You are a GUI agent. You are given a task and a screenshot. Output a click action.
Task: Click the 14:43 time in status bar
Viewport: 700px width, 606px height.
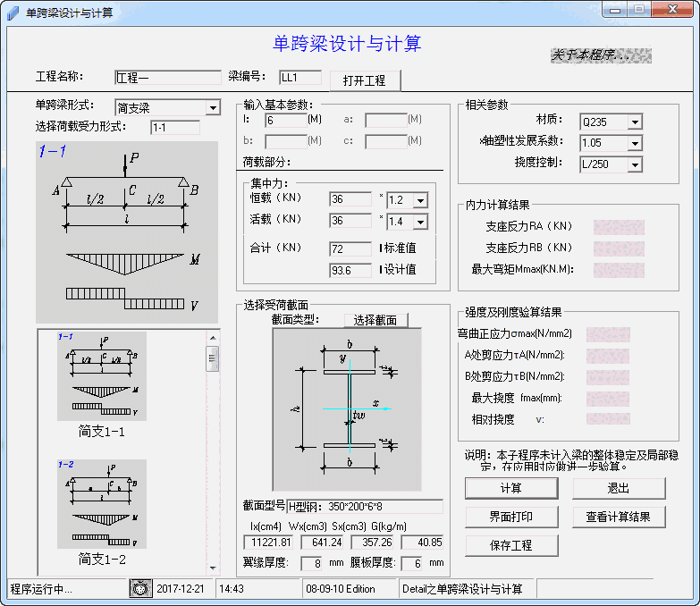point(232,589)
